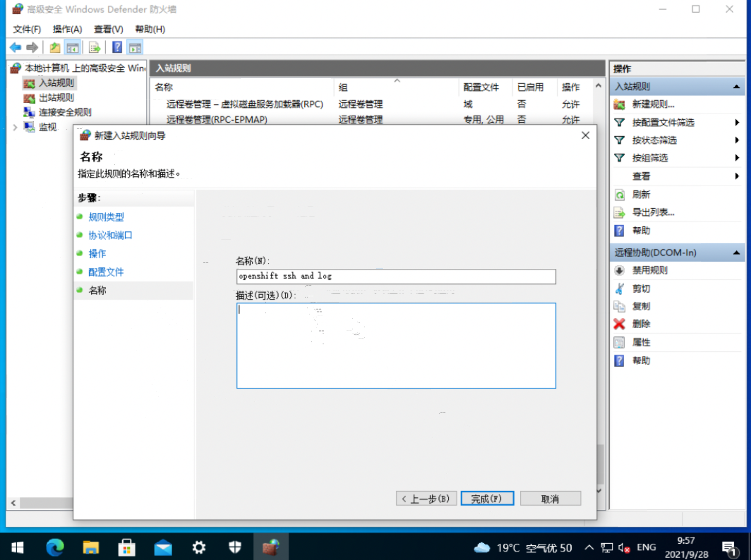The image size is (751, 560).
Task: Collapse the 远程协助(DCOM-In) actions section
Action: pyautogui.click(x=736, y=252)
